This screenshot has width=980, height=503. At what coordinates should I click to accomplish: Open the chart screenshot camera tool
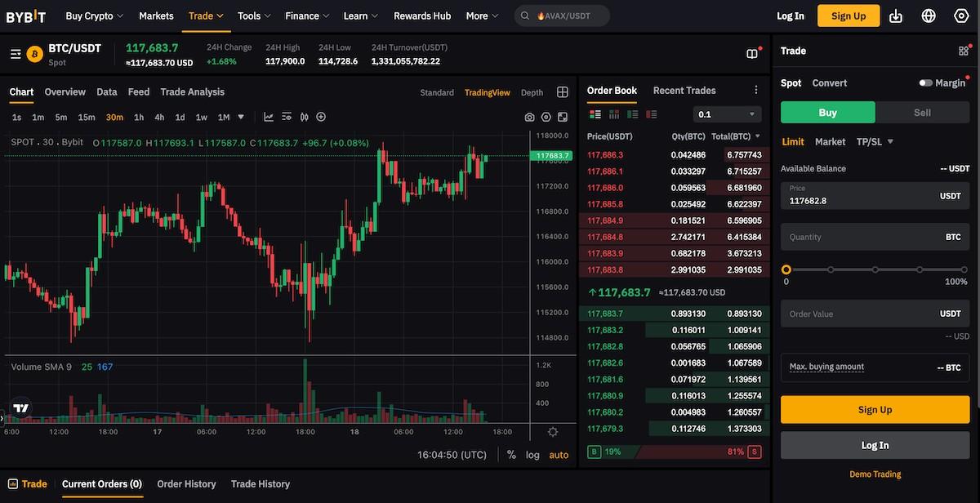point(529,117)
